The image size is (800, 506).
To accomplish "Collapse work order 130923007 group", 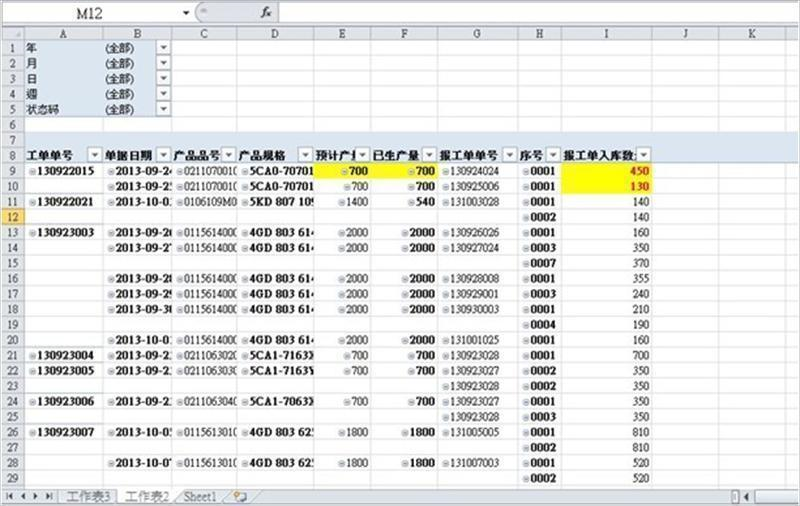I will click(x=32, y=433).
